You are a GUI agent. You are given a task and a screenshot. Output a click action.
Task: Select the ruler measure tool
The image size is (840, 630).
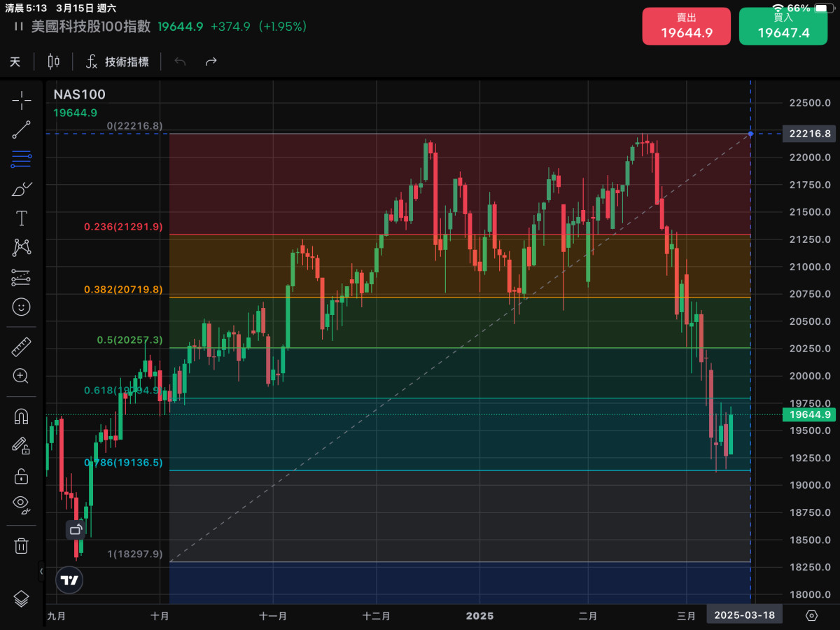21,346
